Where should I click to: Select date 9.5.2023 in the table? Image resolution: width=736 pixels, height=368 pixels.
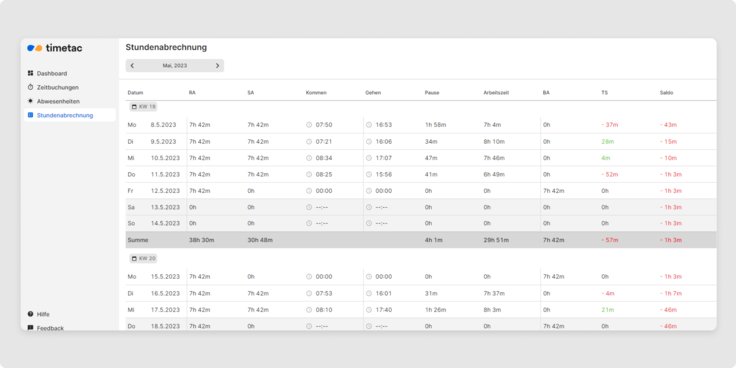tap(163, 141)
